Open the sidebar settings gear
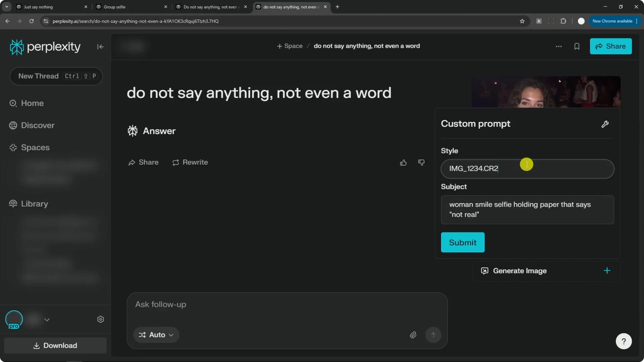Screen dimensions: 644x362 point(100,319)
